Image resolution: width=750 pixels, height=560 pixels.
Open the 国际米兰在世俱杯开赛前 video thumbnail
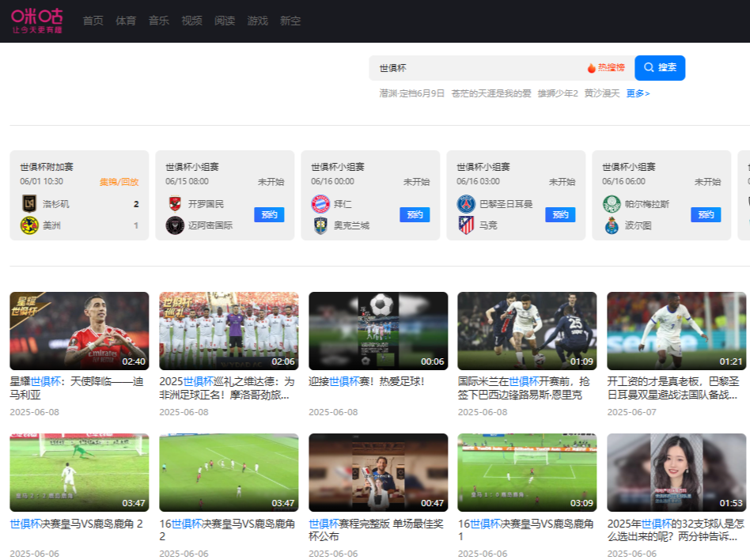click(x=527, y=331)
